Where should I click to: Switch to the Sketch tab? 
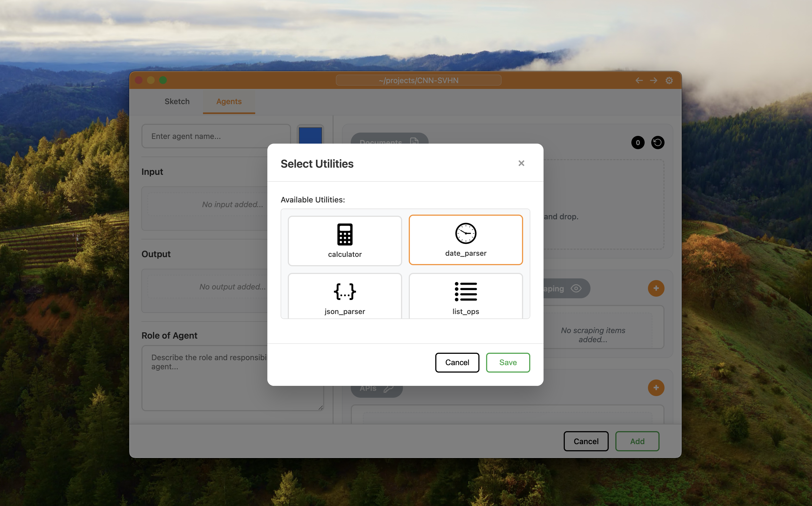pyautogui.click(x=177, y=101)
